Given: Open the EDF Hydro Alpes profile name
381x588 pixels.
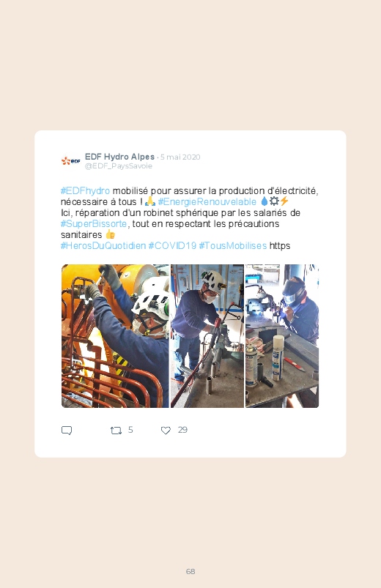Looking at the screenshot, I should (x=119, y=157).
